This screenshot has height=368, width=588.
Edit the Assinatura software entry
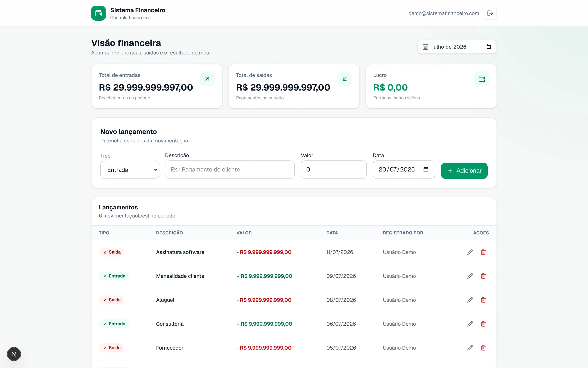tap(470, 252)
